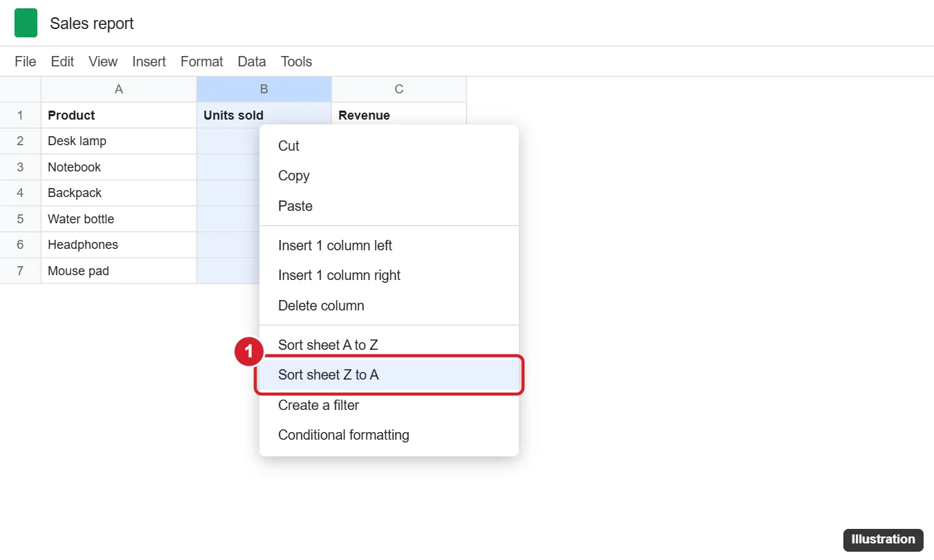The width and height of the screenshot is (934, 560).
Task: Select column B header
Action: click(x=264, y=89)
